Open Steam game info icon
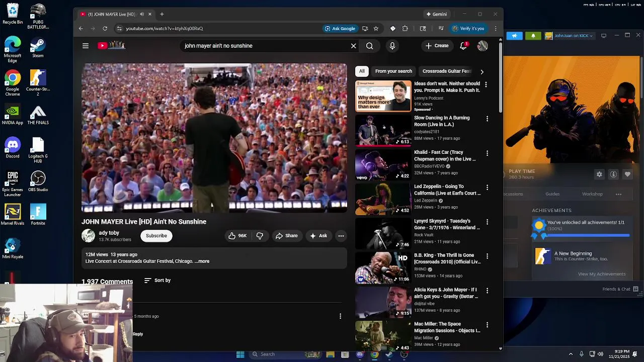The height and width of the screenshot is (362, 644). click(613, 174)
